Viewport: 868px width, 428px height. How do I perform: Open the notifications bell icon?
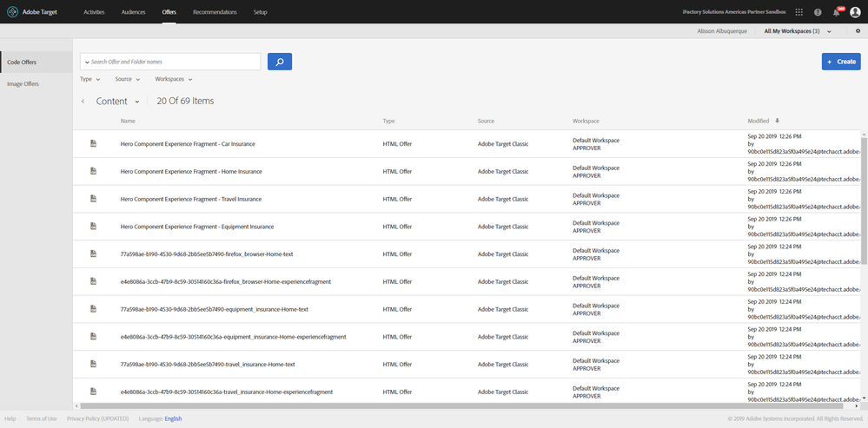(837, 12)
